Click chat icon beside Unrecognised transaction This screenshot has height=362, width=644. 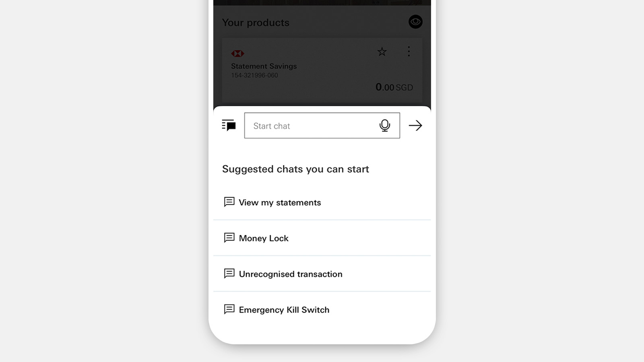tap(229, 273)
